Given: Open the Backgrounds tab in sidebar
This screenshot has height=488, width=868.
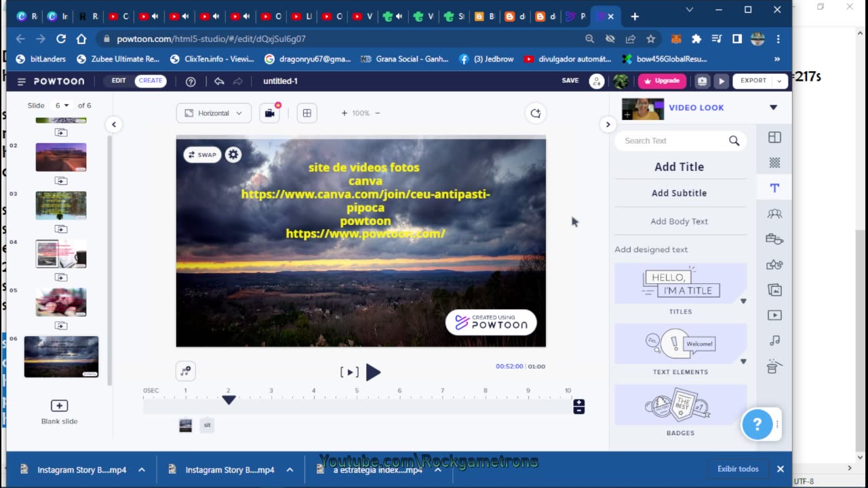Looking at the screenshot, I should coord(774,163).
